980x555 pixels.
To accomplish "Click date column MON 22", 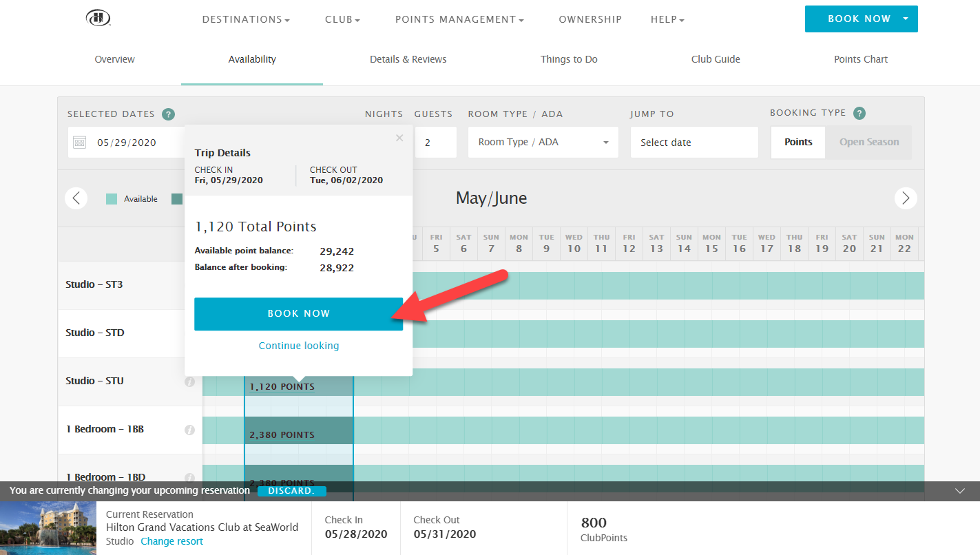I will [x=904, y=244].
